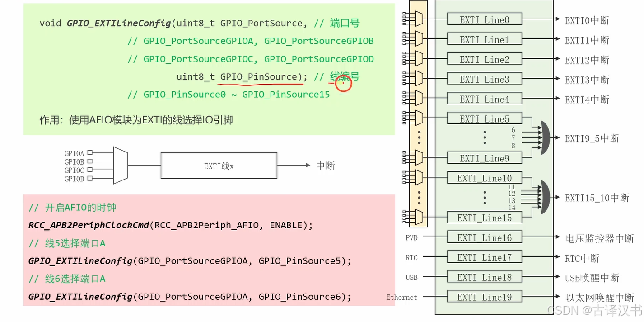
Task: Click the Ethernet input label
Action: click(401, 297)
